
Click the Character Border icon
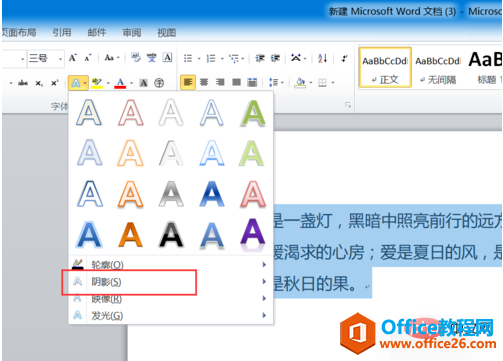[167, 58]
